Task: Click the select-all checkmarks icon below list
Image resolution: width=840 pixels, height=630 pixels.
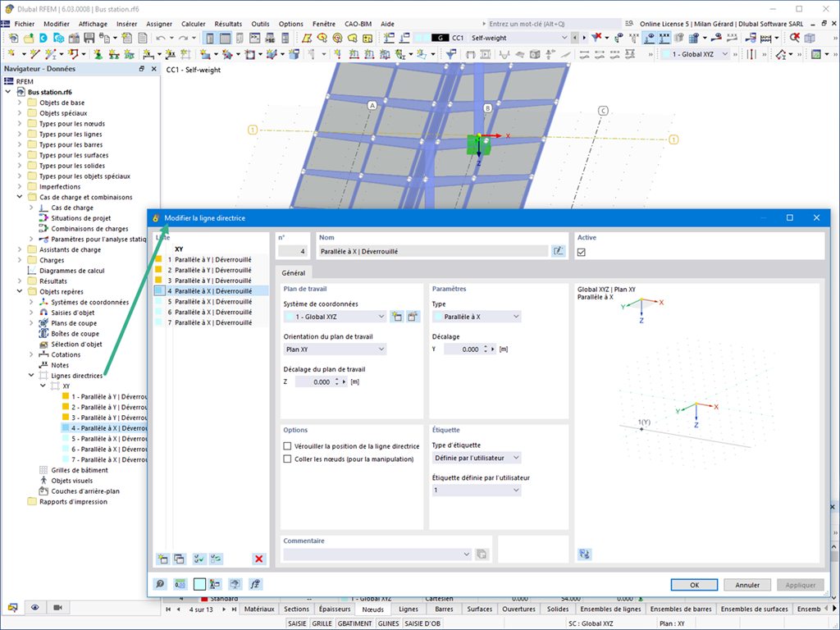Action: coord(199,559)
